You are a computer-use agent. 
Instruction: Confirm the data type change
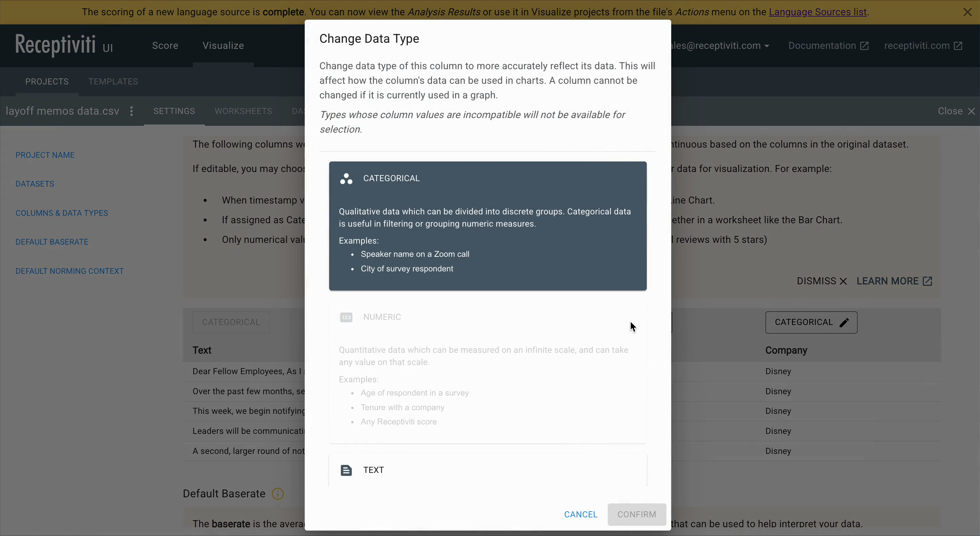[637, 514]
